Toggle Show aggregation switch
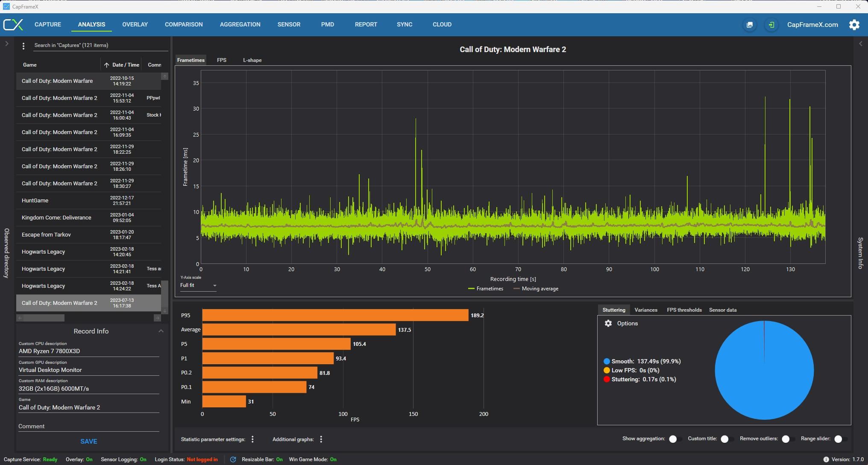 point(675,439)
